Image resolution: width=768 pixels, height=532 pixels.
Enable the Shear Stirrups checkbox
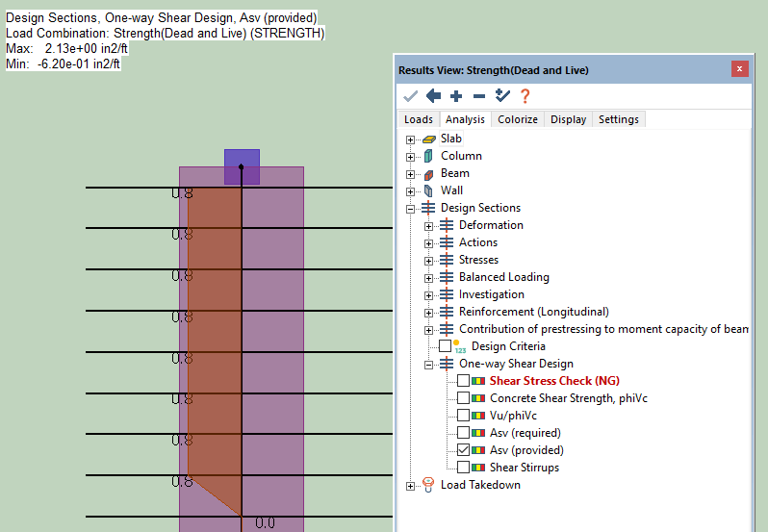click(x=464, y=468)
